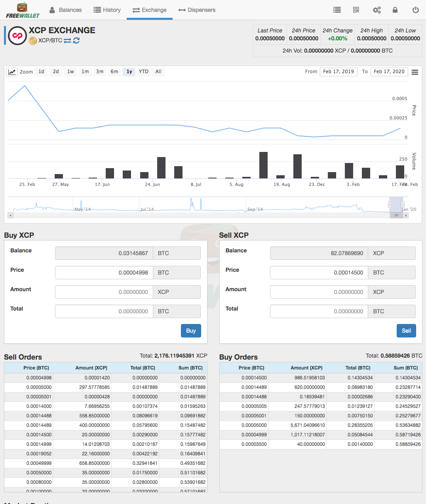Click navigator scroll left arrow

pyautogui.click(x=11, y=216)
